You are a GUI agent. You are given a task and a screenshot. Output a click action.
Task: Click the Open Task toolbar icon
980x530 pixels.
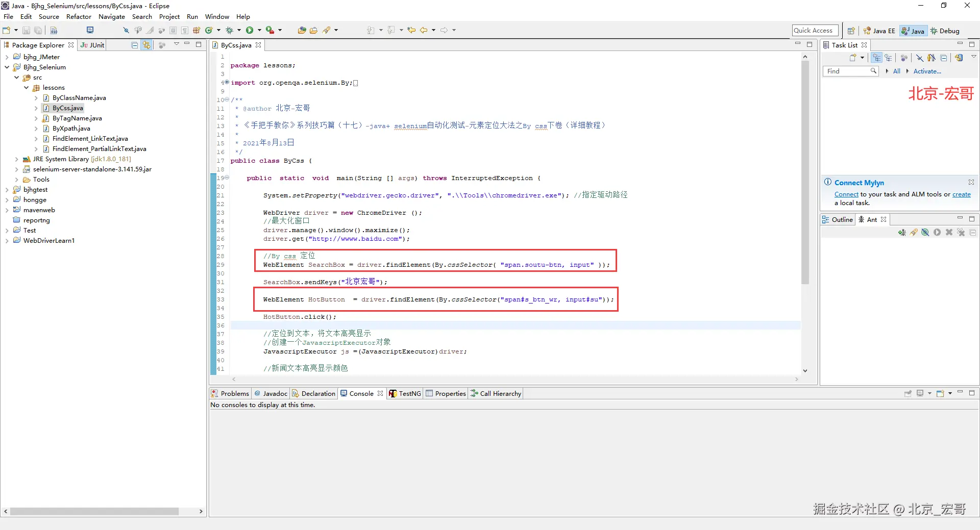pos(313,30)
